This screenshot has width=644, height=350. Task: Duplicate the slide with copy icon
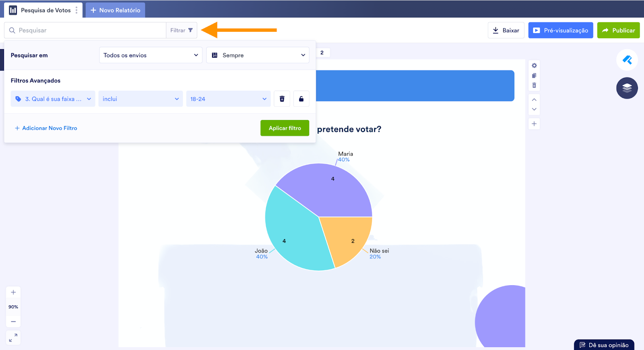pyautogui.click(x=534, y=75)
